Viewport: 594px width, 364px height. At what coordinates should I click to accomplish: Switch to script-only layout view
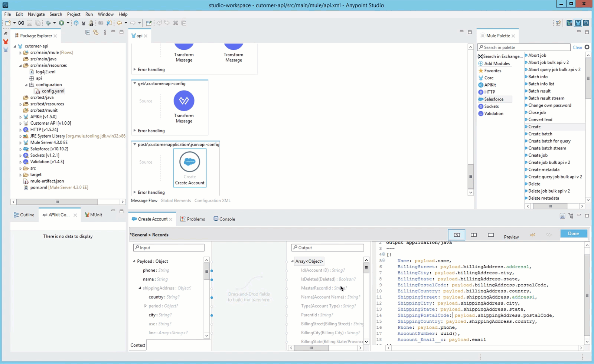click(x=491, y=235)
